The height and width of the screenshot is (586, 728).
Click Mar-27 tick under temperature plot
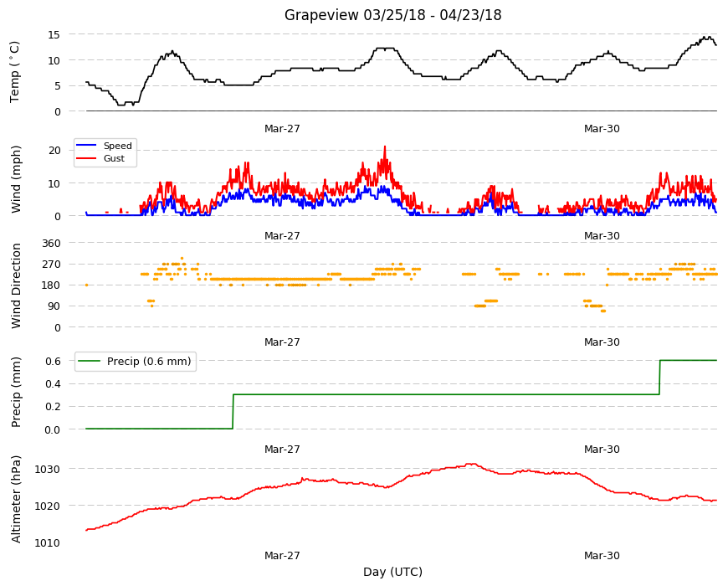click(282, 129)
